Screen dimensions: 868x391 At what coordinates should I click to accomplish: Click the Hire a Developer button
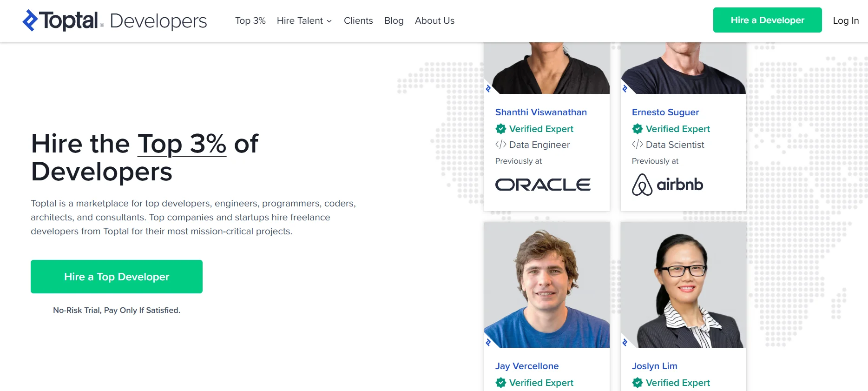tap(767, 20)
